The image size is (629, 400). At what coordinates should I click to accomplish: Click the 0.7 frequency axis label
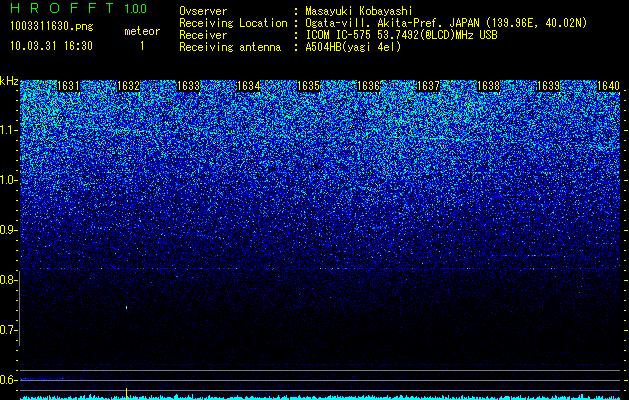tap(9, 330)
